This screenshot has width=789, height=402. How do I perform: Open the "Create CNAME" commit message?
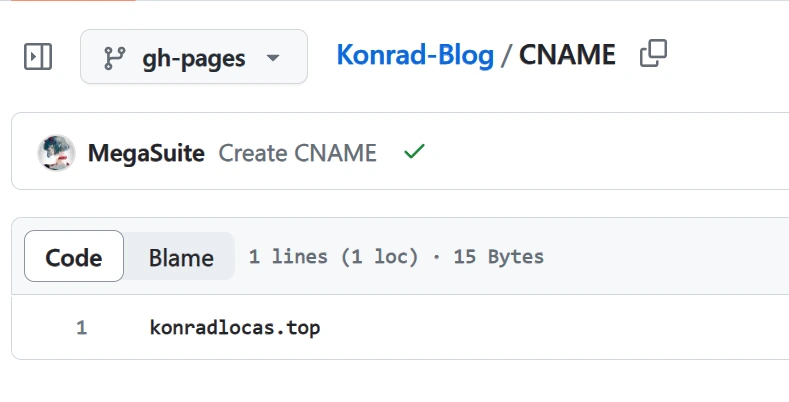[x=297, y=153]
